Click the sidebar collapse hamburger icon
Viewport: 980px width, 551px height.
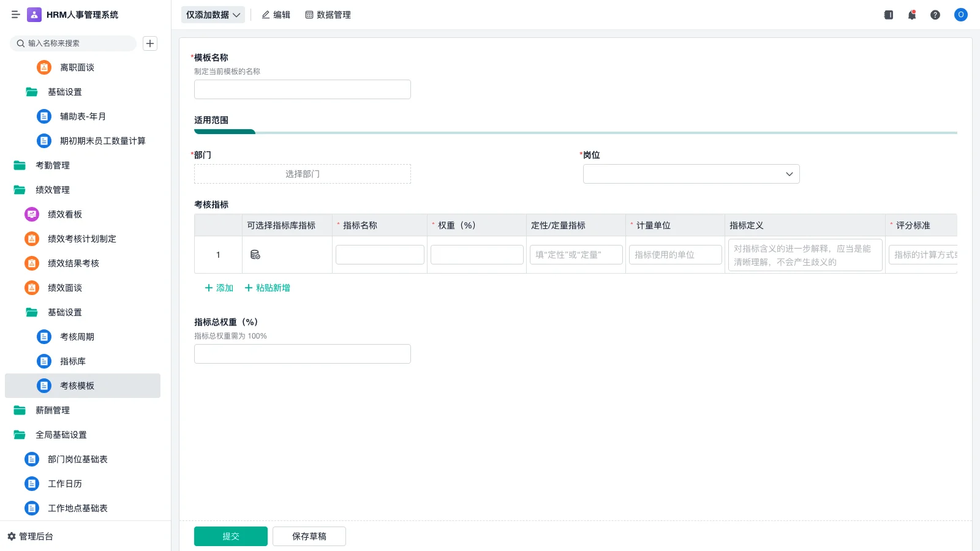15,15
